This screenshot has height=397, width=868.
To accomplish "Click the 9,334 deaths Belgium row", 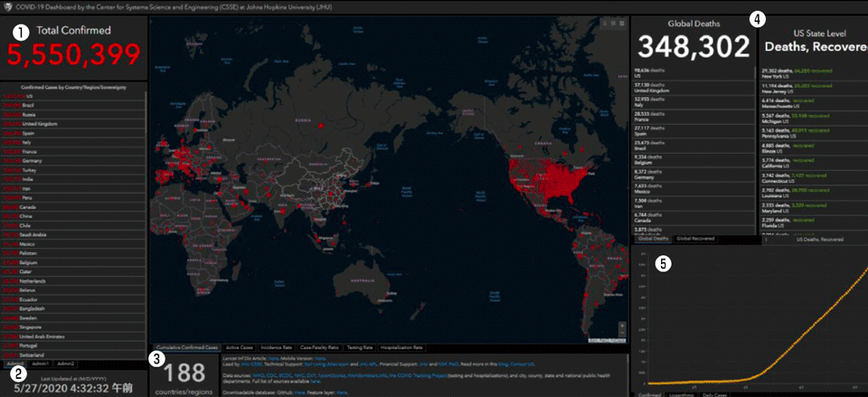I will coord(693,159).
